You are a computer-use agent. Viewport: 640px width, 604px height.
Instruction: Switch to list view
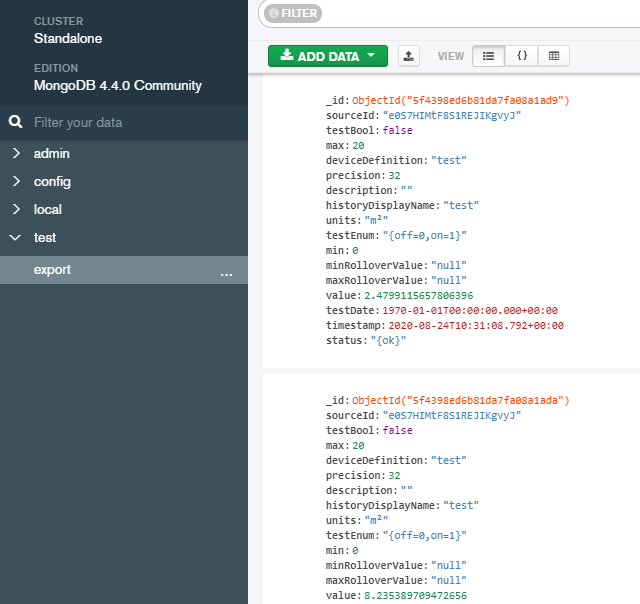[x=488, y=56]
